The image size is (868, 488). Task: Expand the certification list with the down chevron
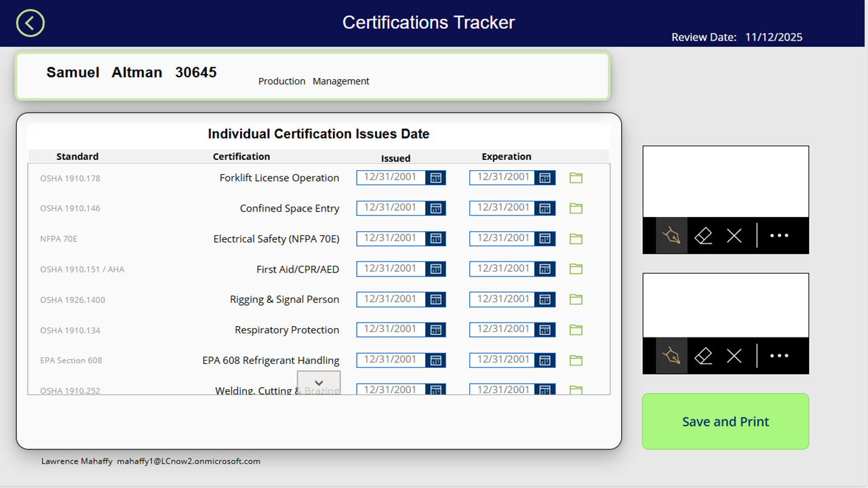click(319, 382)
